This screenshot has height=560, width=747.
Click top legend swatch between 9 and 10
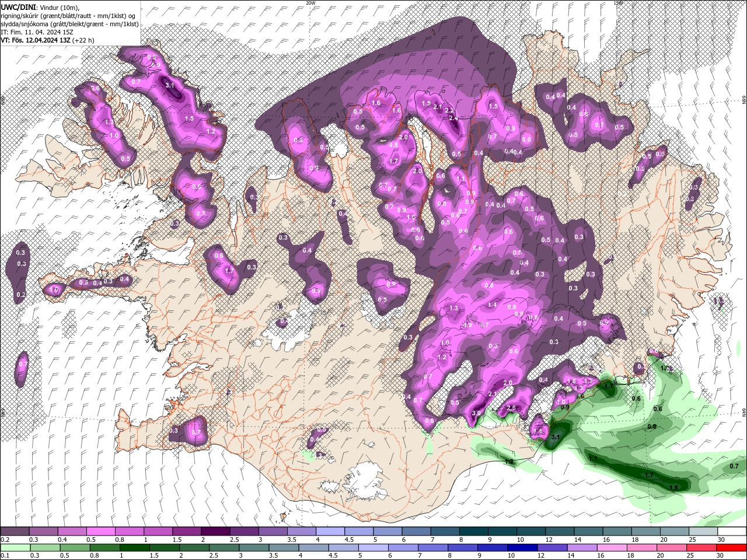[x=501, y=531]
